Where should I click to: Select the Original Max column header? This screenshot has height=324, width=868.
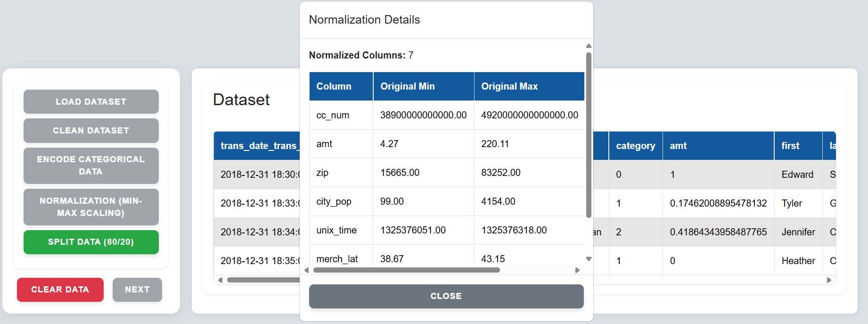[529, 86]
